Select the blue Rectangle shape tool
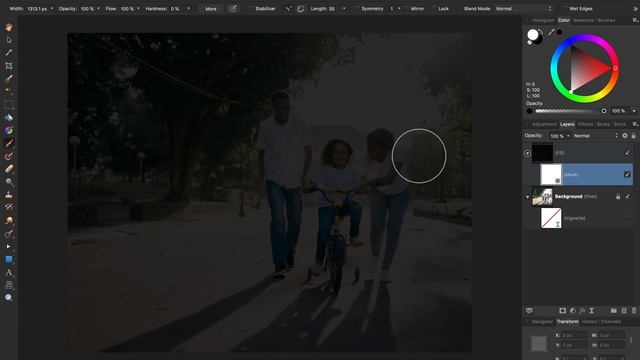This screenshot has width=640, height=360. 9,260
